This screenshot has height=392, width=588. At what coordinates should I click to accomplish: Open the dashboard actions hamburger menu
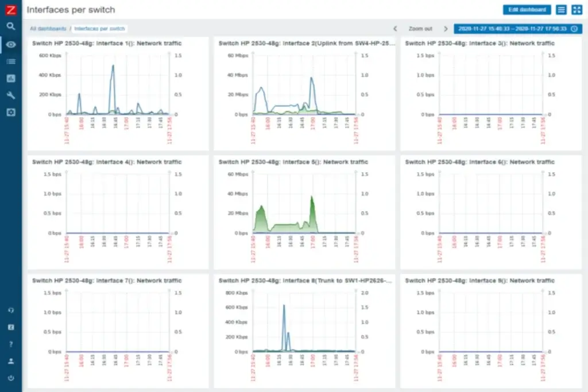click(x=561, y=10)
